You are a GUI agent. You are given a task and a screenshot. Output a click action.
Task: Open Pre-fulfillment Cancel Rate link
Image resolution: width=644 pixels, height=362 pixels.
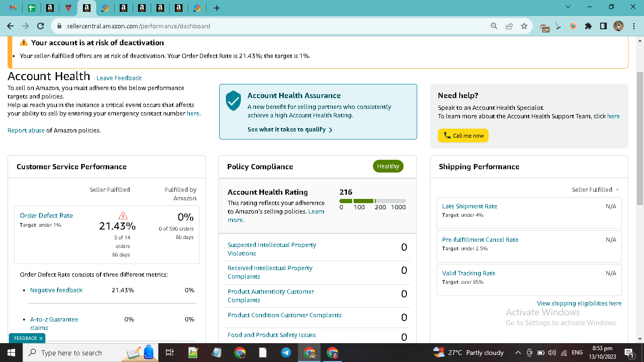coord(480,239)
